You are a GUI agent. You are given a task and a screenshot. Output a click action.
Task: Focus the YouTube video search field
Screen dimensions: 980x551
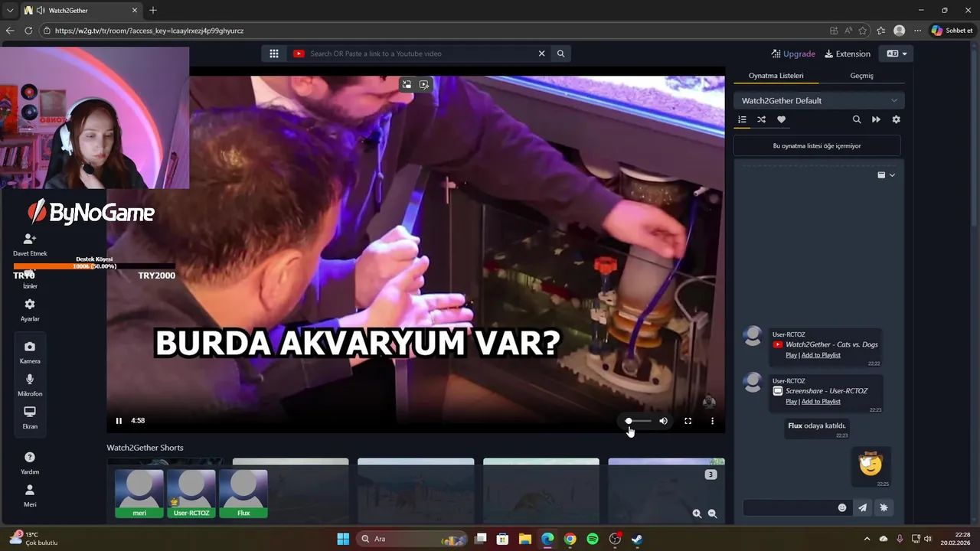[420, 54]
